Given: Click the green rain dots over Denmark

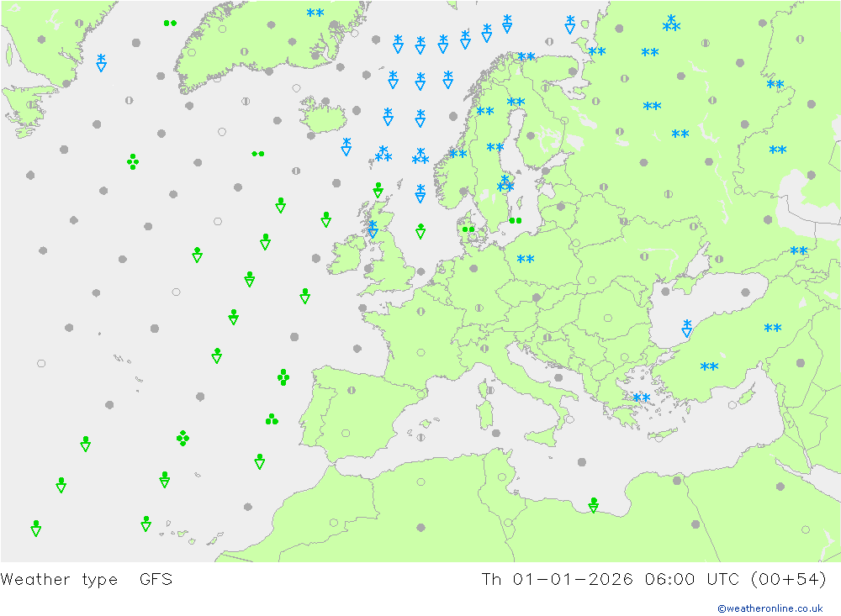Looking at the screenshot, I should tap(468, 229).
